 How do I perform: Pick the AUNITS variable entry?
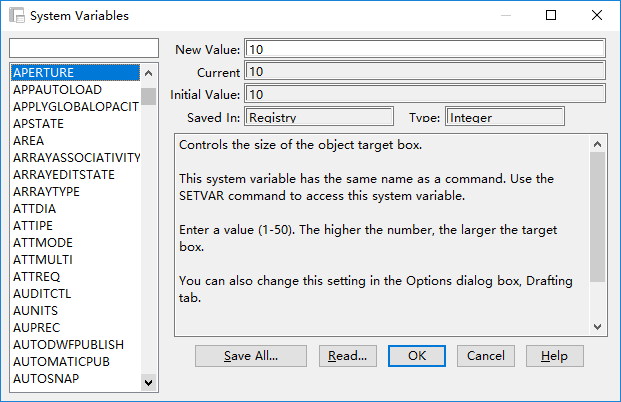click(36, 310)
